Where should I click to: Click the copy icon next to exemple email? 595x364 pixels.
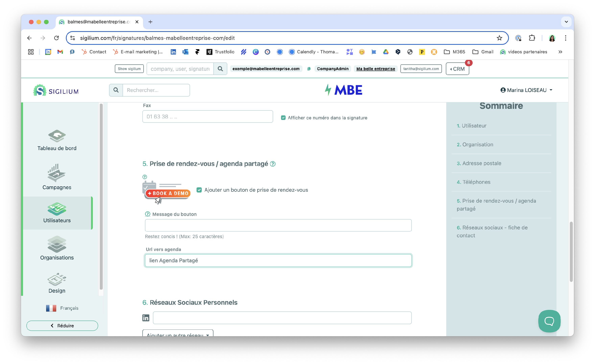coord(309,69)
